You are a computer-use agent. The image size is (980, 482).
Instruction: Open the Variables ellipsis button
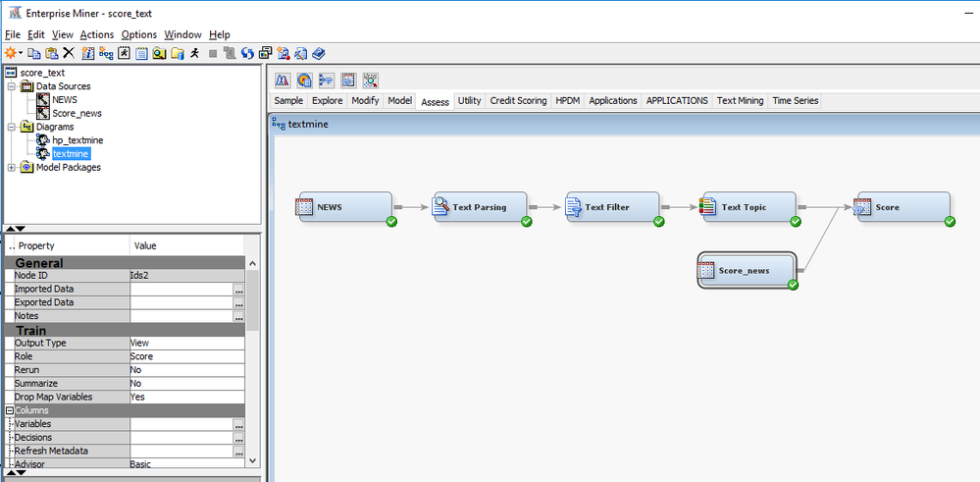238,424
